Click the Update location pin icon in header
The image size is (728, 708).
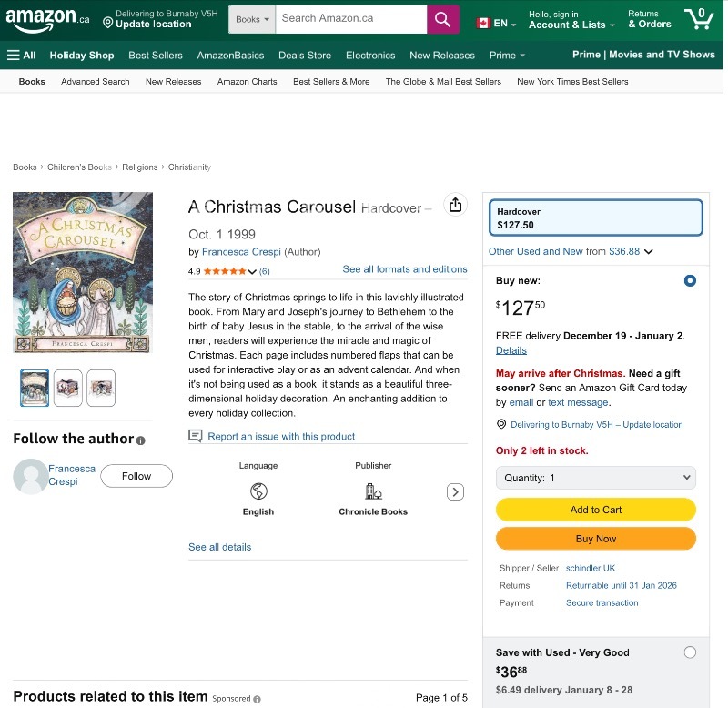[x=107, y=21]
